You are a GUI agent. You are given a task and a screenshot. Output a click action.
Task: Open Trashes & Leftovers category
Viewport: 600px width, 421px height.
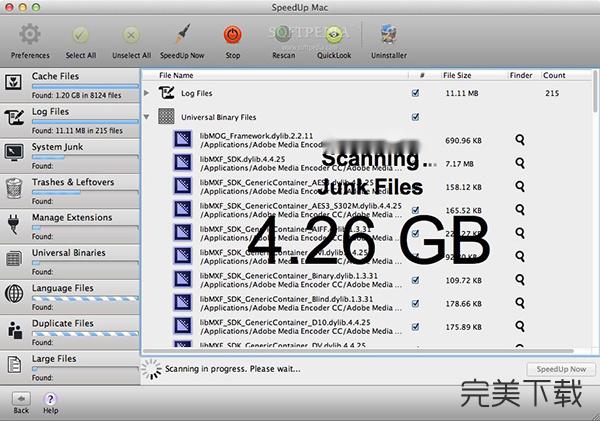pos(70,191)
